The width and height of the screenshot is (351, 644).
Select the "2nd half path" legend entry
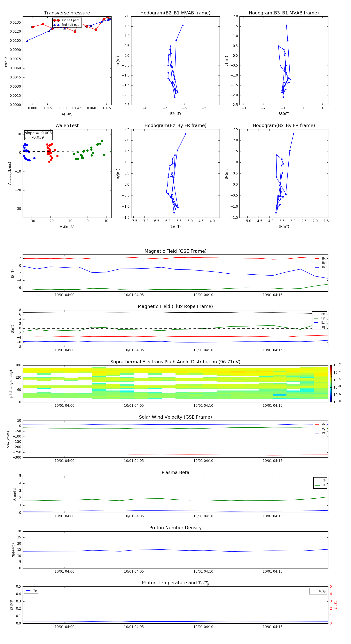(67, 25)
